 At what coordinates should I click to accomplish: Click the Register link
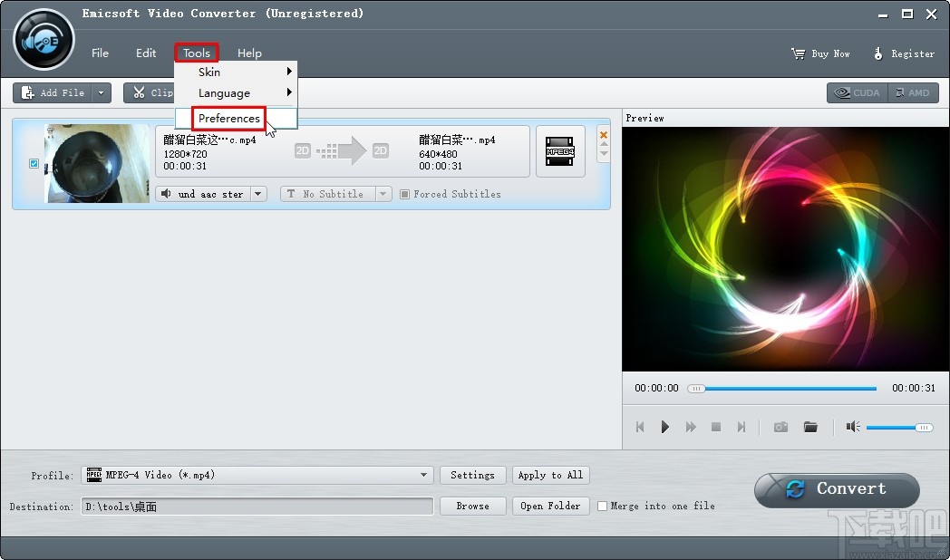click(904, 53)
